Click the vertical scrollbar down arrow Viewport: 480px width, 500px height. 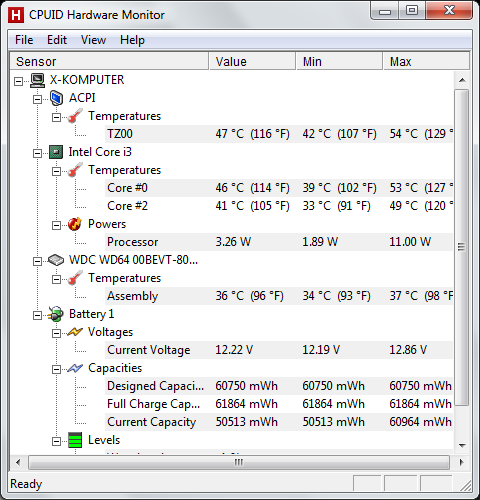tap(462, 445)
